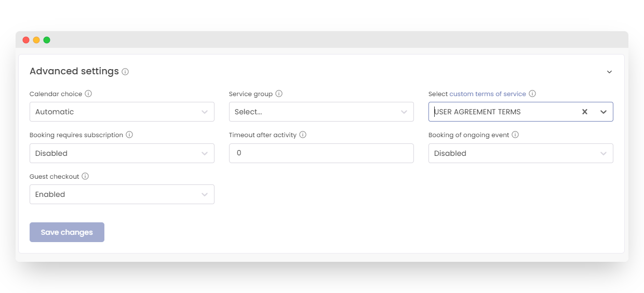Click info icon beside Service group
The width and height of the screenshot is (644, 293).
click(x=279, y=94)
